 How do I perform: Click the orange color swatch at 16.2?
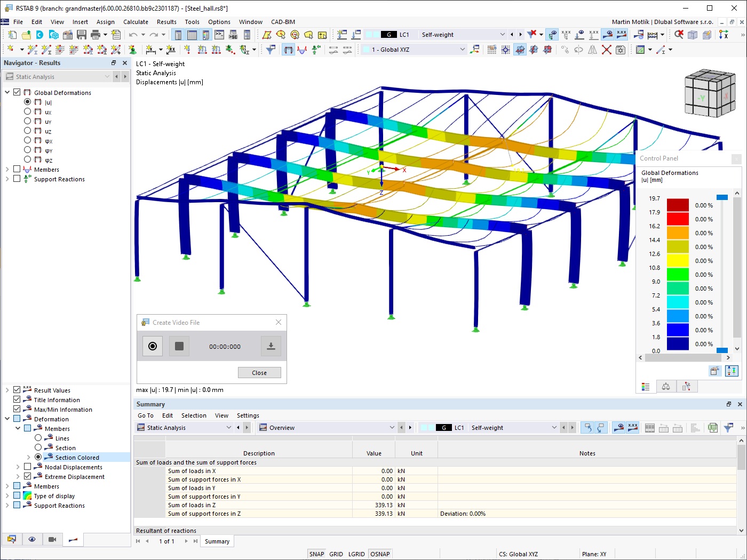(678, 233)
